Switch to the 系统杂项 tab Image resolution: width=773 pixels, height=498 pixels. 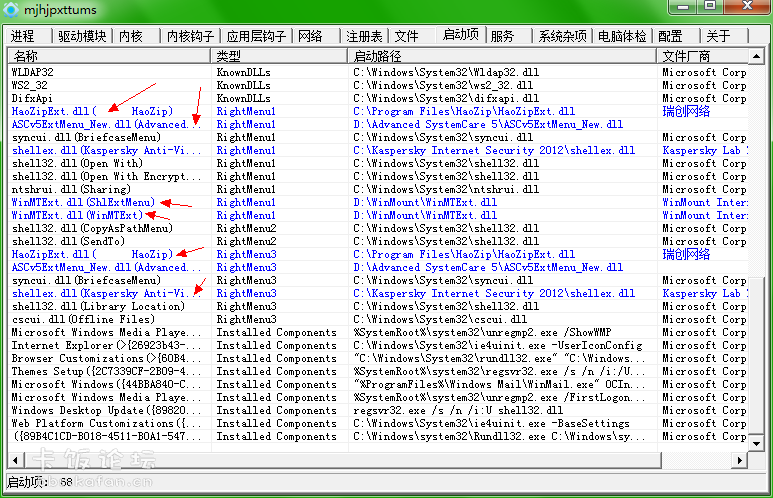pyautogui.click(x=562, y=36)
